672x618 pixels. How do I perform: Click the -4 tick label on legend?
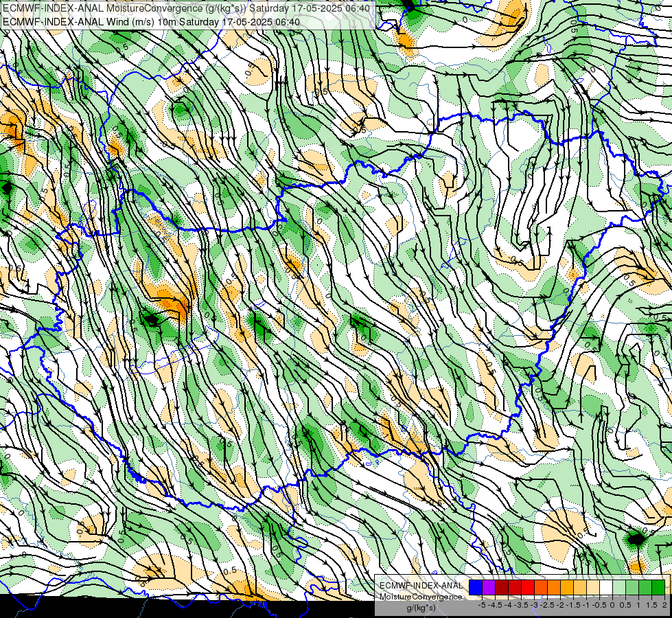pos(508,605)
